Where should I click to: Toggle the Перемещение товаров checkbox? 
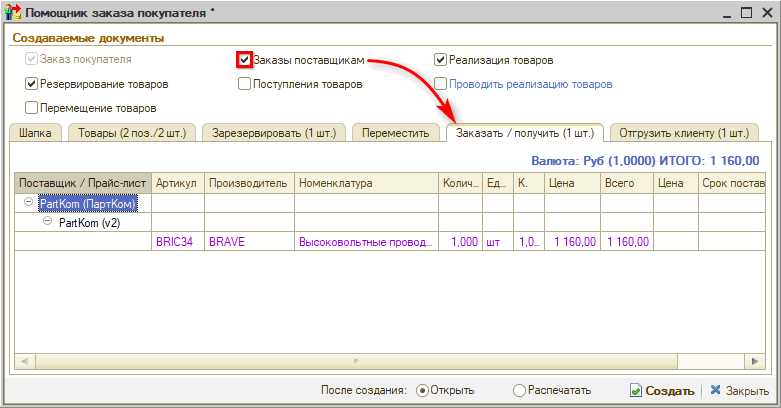pos(31,107)
